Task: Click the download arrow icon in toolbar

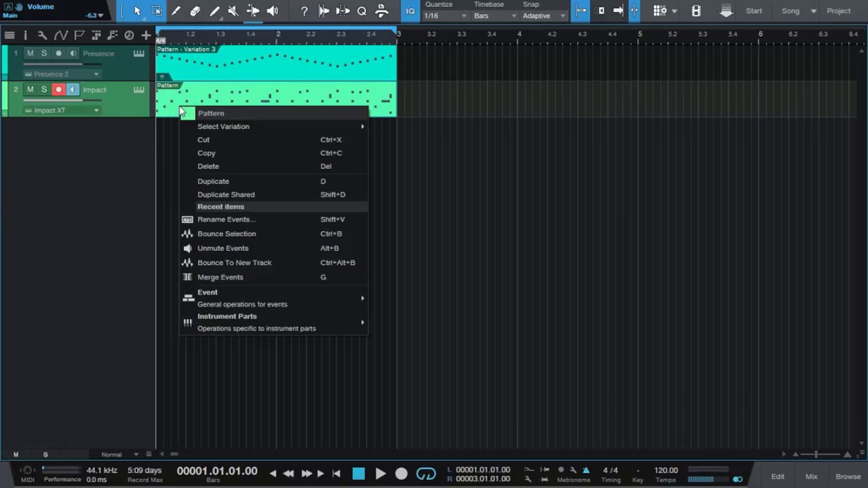Action: point(726,11)
